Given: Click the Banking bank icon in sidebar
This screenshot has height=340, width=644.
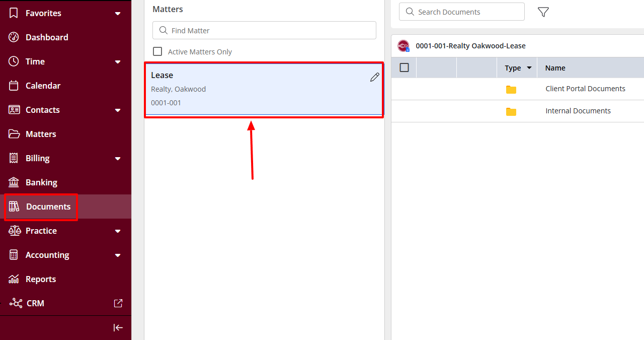Looking at the screenshot, I should [14, 182].
